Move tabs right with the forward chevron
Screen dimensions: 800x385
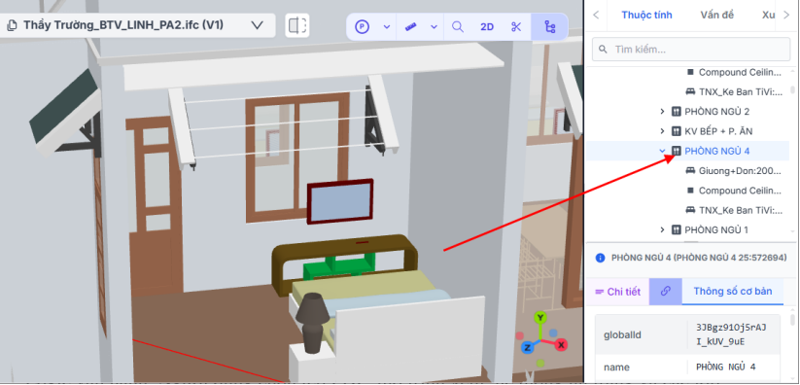pos(786,15)
